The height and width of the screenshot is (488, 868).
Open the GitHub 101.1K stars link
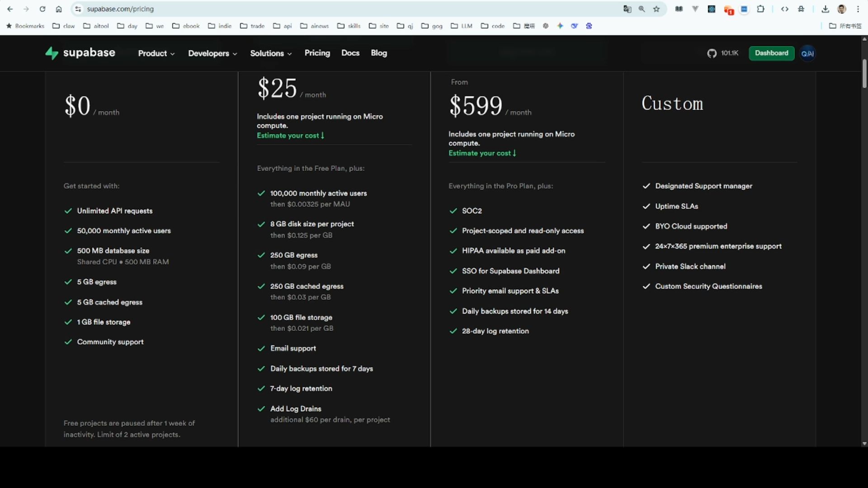point(722,53)
